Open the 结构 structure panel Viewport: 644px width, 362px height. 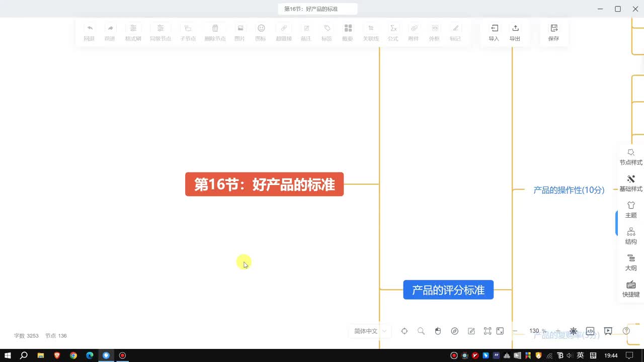click(x=631, y=236)
